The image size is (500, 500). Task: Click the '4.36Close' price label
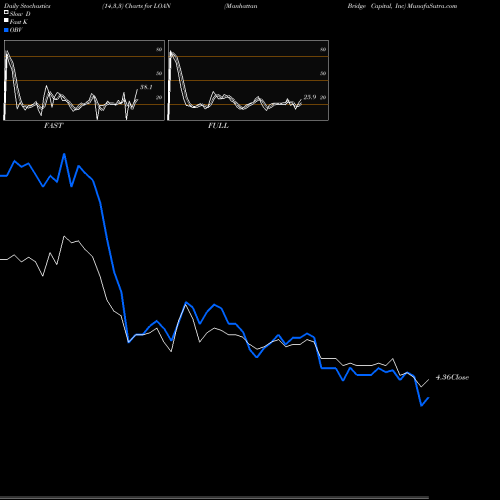[452, 377]
